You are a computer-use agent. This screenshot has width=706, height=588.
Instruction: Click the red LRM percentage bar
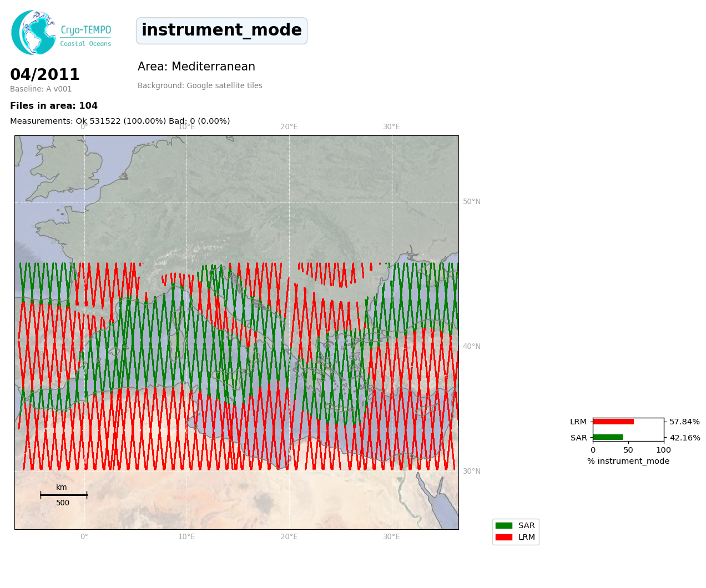coord(613,422)
